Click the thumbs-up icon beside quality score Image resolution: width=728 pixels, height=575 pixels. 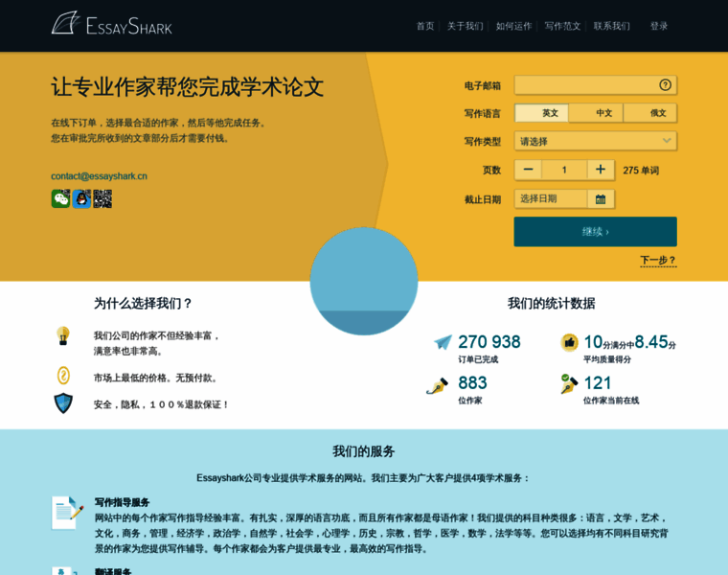(x=569, y=343)
